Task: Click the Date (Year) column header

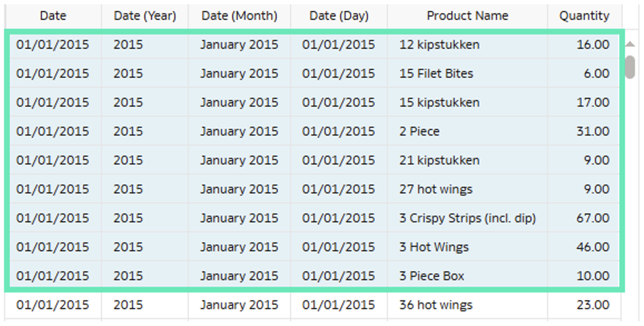Action: (x=145, y=16)
